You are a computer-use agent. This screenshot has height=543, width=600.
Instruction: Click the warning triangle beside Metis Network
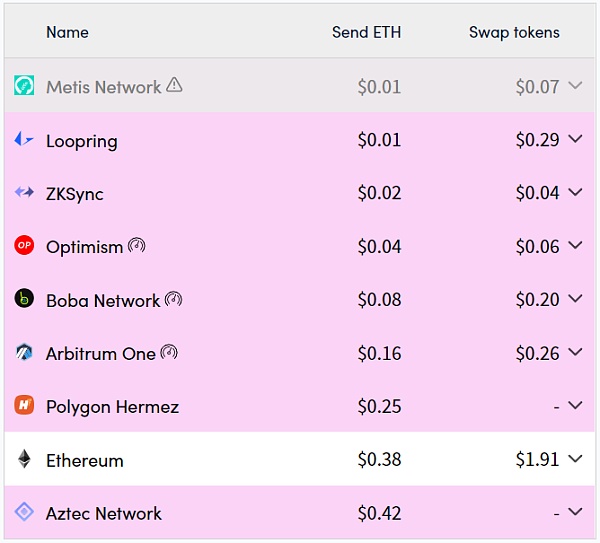[x=174, y=85]
